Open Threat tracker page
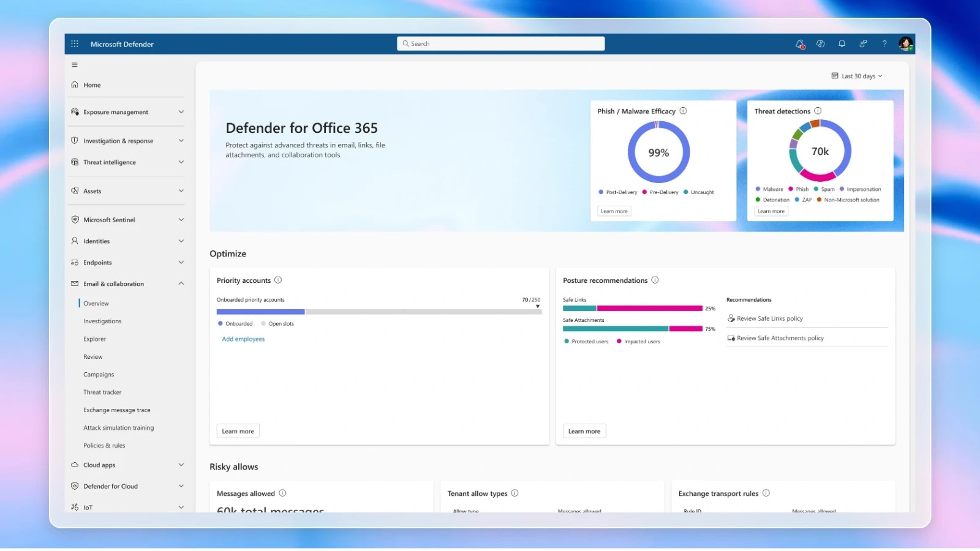Screen dimensions: 980x551 (102, 392)
